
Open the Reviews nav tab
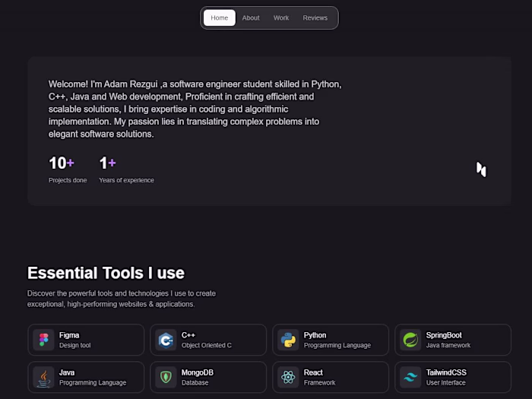(x=315, y=17)
